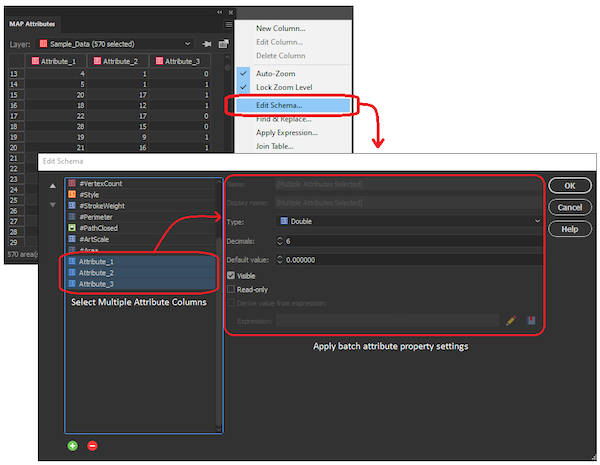Click the layer options icon right of pin
The height and width of the screenshot is (465, 600).
coord(223,44)
